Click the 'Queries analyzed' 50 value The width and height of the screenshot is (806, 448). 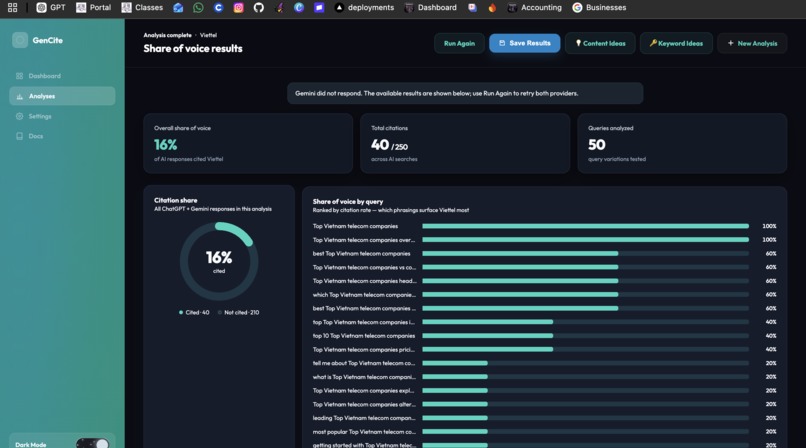[x=596, y=145]
